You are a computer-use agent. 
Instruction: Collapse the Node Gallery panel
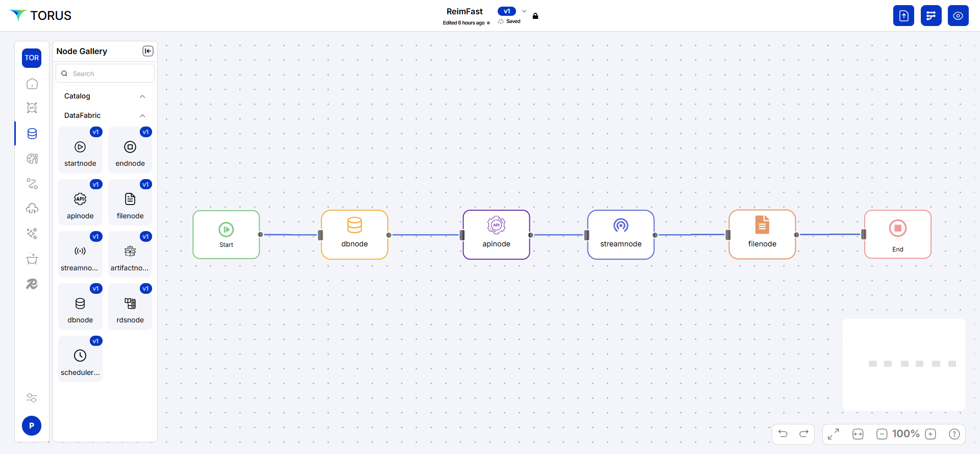point(148,51)
